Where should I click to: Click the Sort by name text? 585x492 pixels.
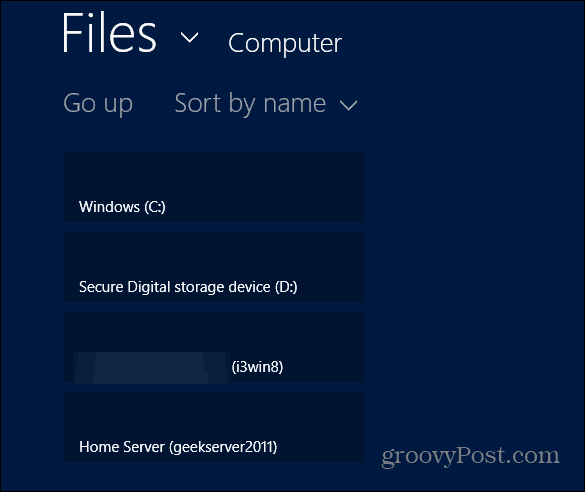[250, 103]
